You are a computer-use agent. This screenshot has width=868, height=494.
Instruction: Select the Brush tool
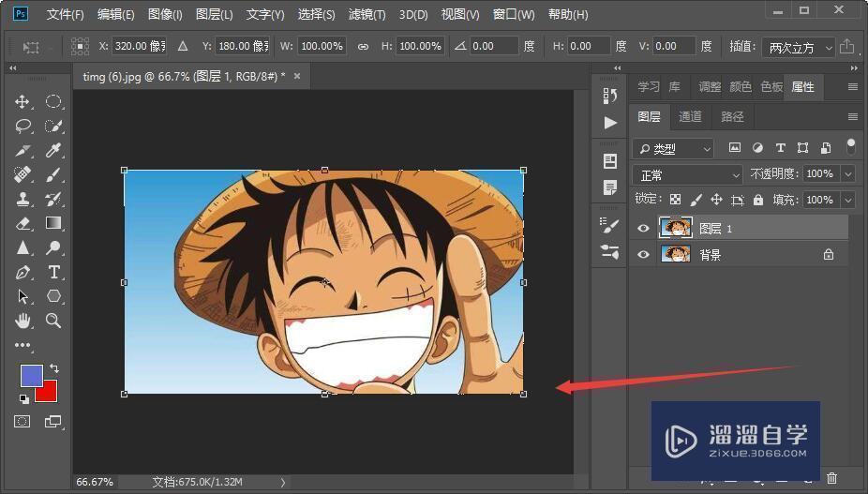click(53, 175)
